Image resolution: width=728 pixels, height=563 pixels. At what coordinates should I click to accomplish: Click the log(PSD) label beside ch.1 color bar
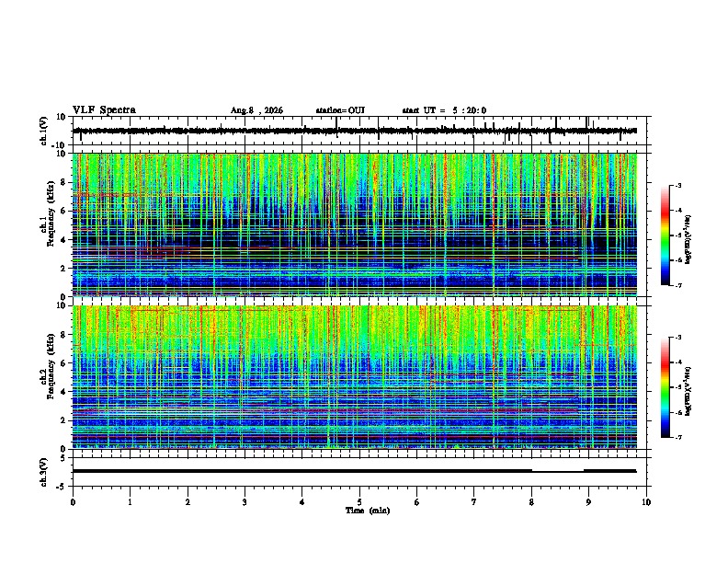(688, 240)
